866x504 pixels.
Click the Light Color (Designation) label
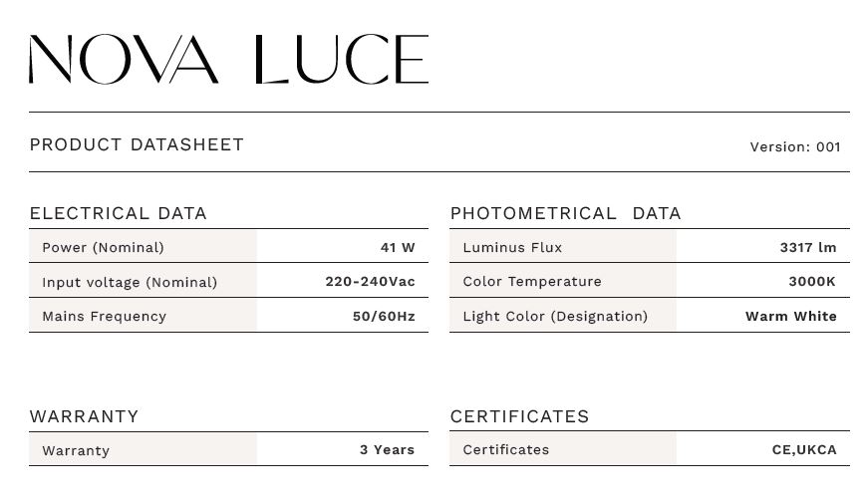[x=556, y=317]
